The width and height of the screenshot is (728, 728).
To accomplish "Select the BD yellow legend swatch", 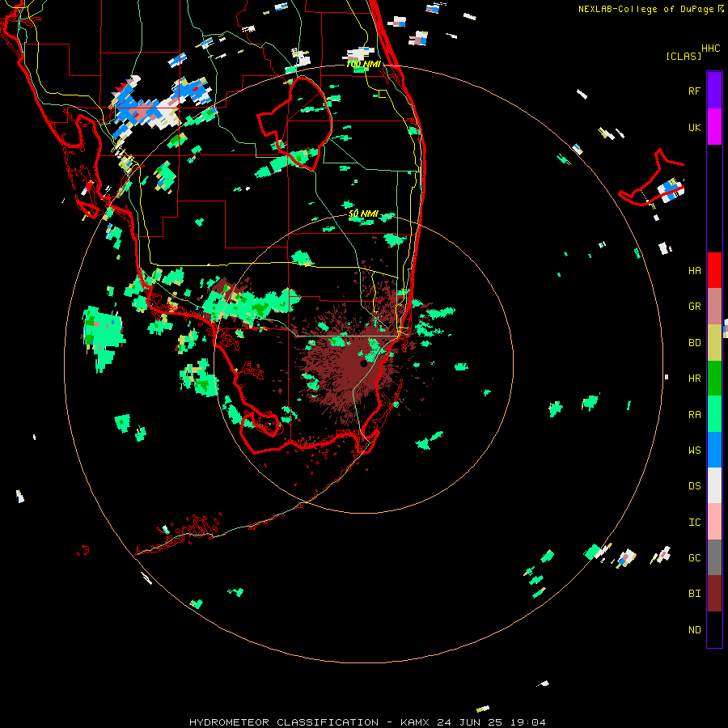I will (714, 343).
